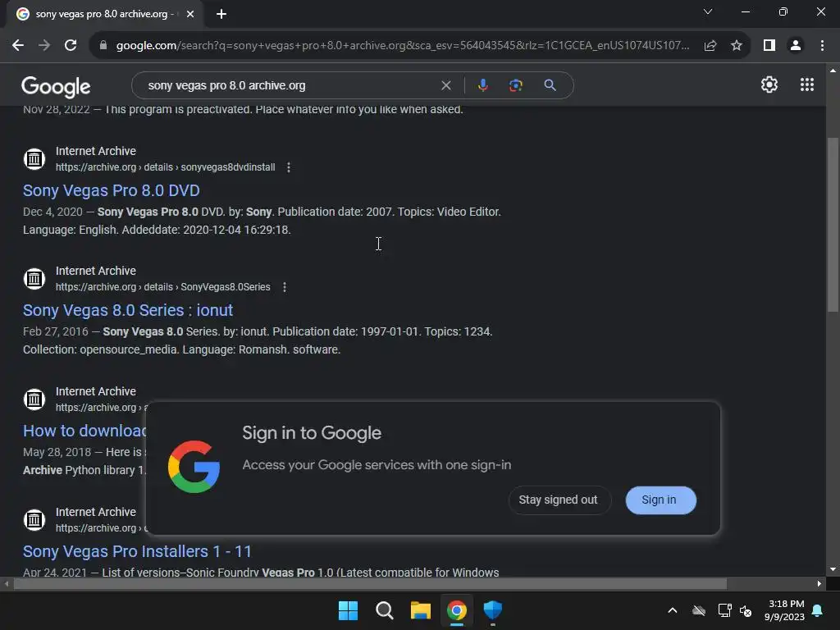The width and height of the screenshot is (840, 630).
Task: Open notifications bell in system tray
Action: click(x=818, y=610)
